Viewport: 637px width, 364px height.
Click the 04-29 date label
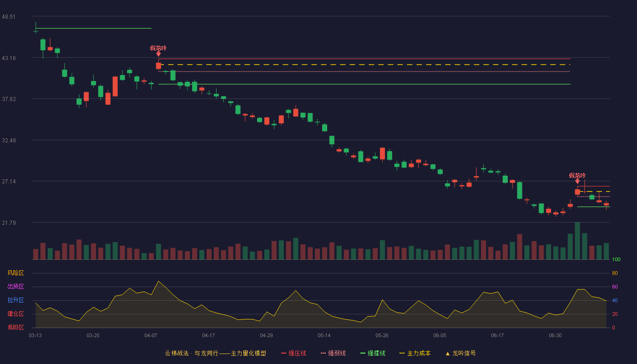click(266, 335)
